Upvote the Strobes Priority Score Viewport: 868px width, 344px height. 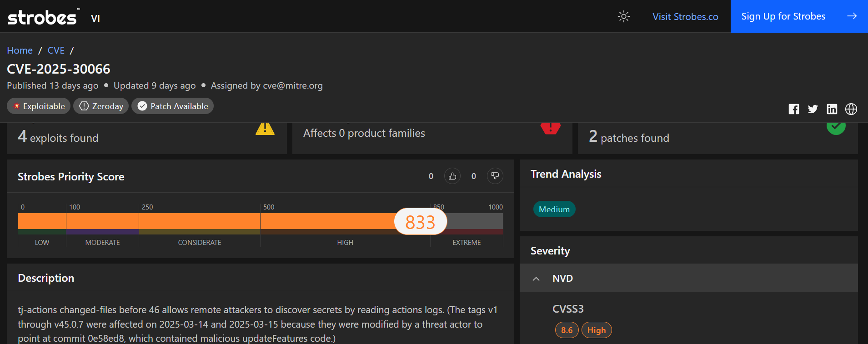(452, 176)
